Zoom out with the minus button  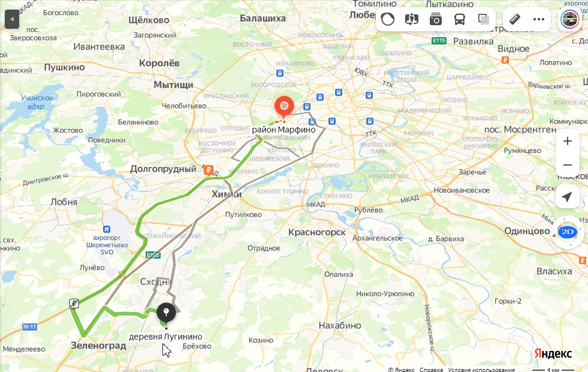[x=568, y=165]
